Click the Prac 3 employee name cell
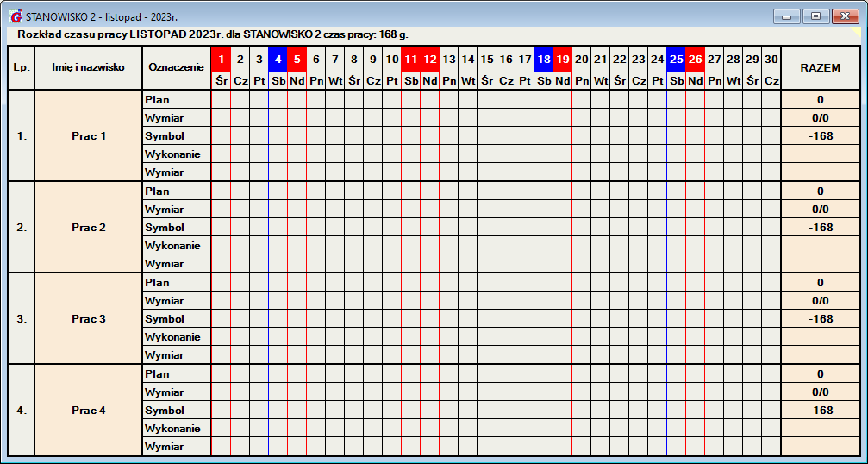The width and height of the screenshot is (868, 464). tap(88, 319)
